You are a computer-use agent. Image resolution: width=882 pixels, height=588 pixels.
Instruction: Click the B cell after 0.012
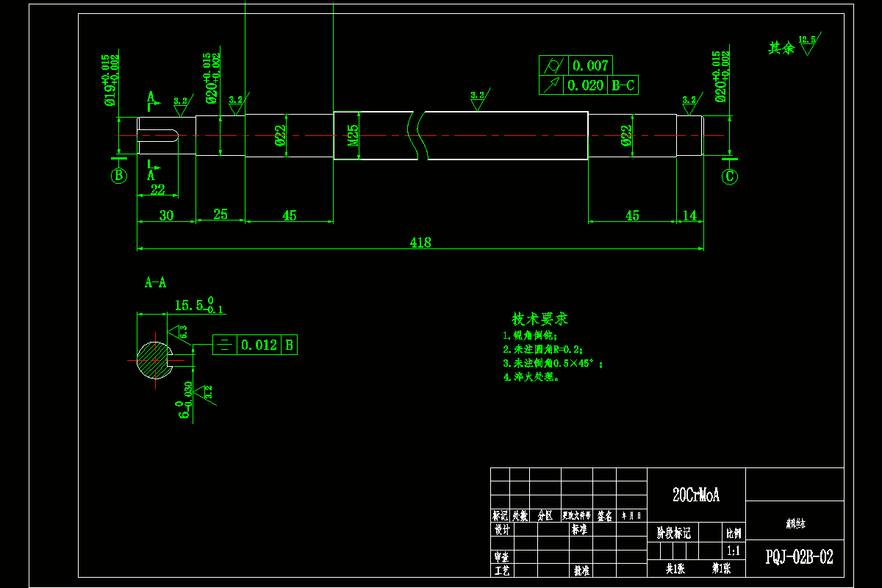[x=290, y=344]
